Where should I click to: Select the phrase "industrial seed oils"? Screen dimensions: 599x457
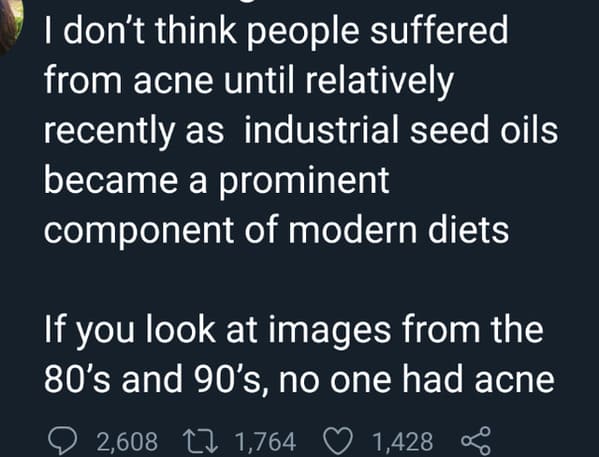coord(401,129)
